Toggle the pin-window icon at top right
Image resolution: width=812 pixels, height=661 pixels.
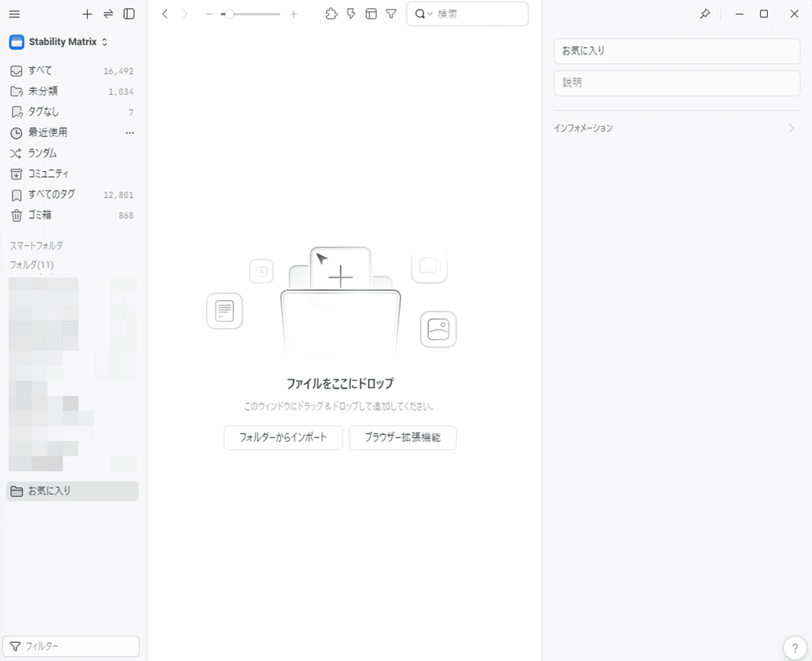704,14
